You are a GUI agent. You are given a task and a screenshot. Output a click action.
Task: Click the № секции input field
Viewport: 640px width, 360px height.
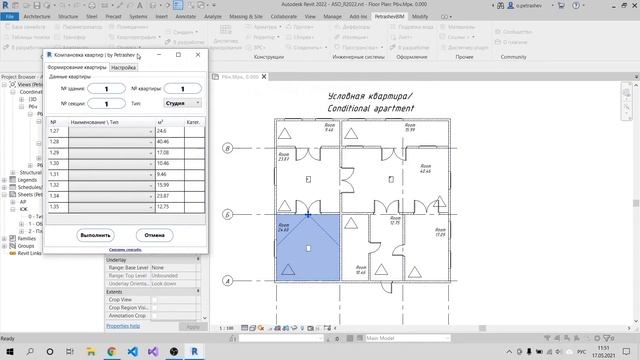click(x=107, y=104)
